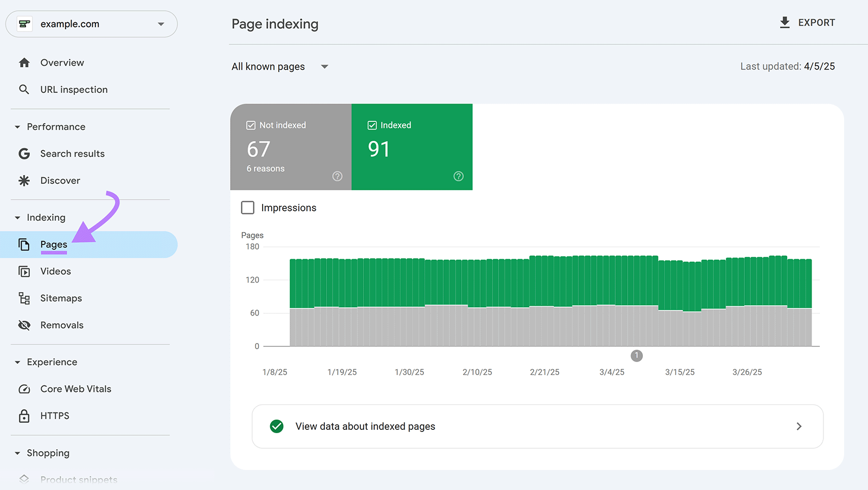
Task: Select Pages in the sidebar
Action: [x=53, y=244]
